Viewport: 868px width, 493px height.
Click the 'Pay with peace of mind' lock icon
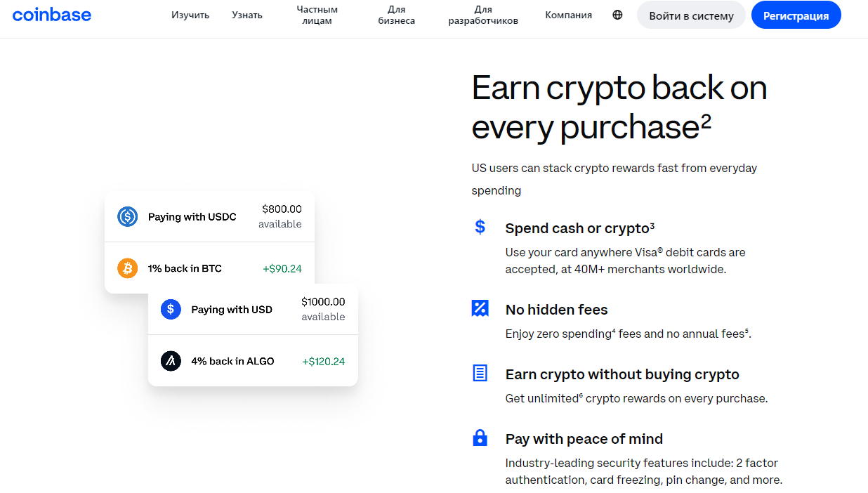pos(480,438)
